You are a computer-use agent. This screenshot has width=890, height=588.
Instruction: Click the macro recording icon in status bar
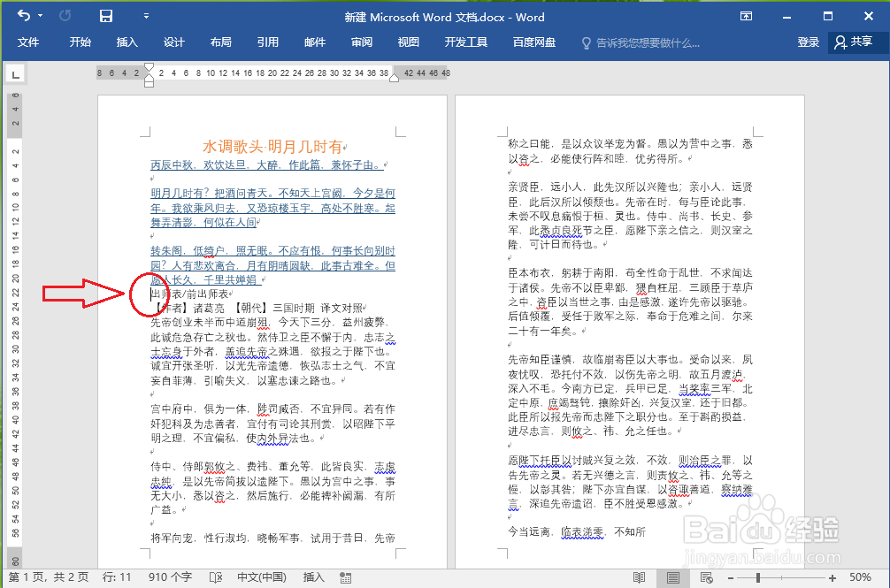click(345, 577)
